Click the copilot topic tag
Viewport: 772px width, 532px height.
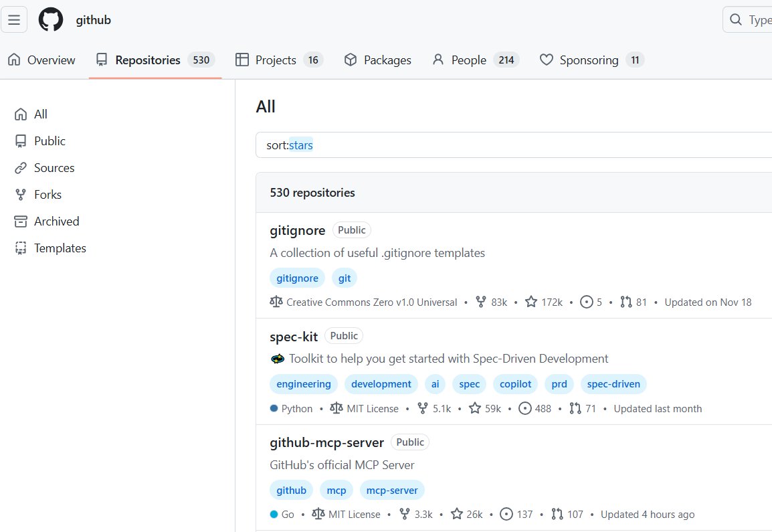(516, 384)
